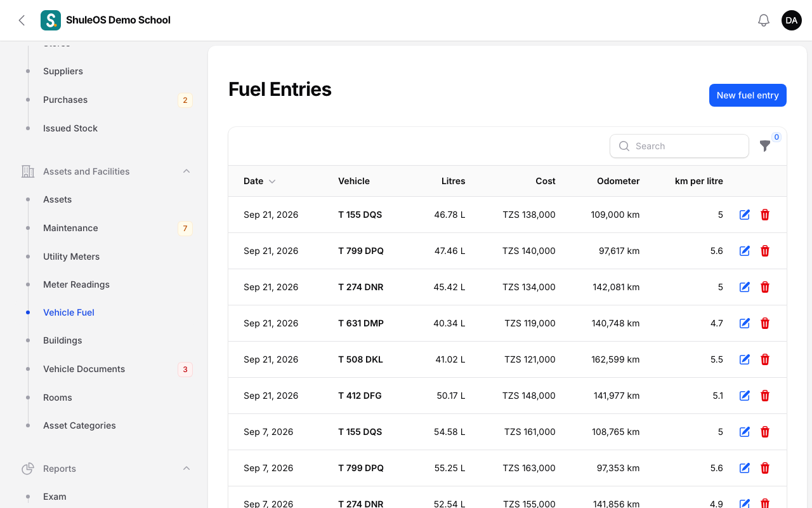Click the ShuleOS logo icon
812x508 pixels.
[x=51, y=20]
